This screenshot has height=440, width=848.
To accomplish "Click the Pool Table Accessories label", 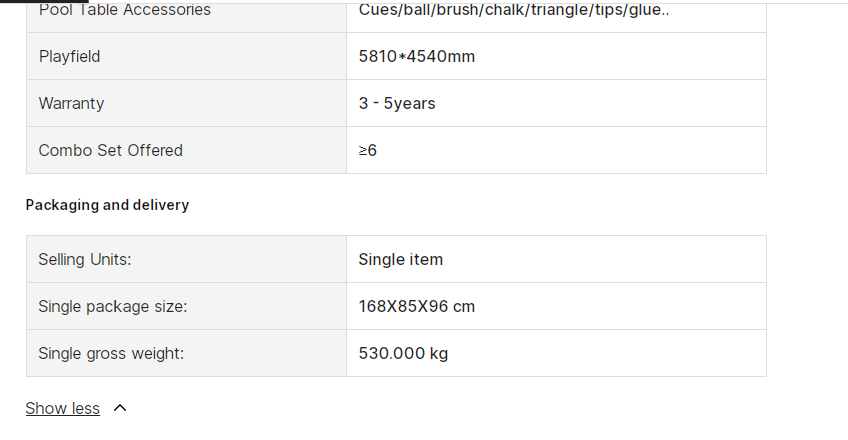I will [x=124, y=10].
